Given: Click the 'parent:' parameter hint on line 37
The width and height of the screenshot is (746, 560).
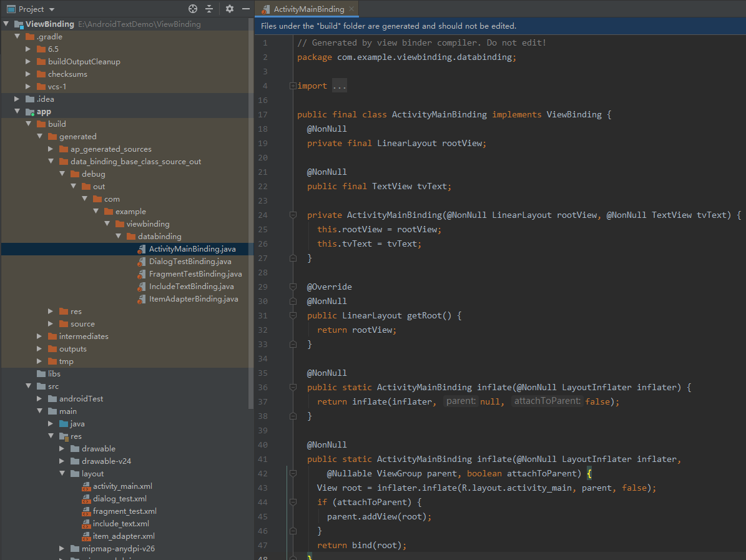Looking at the screenshot, I should (x=461, y=401).
